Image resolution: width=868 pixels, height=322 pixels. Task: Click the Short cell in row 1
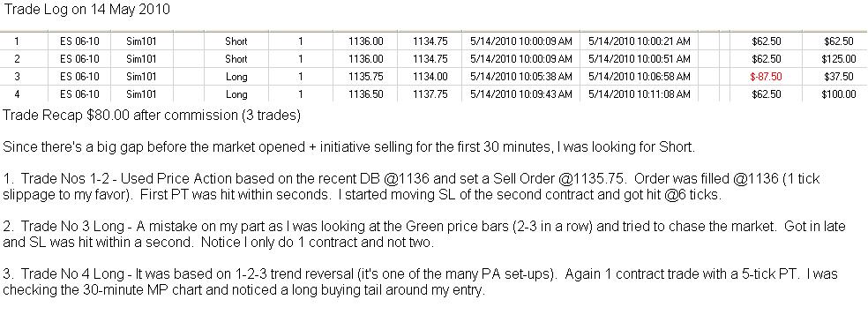tap(236, 41)
